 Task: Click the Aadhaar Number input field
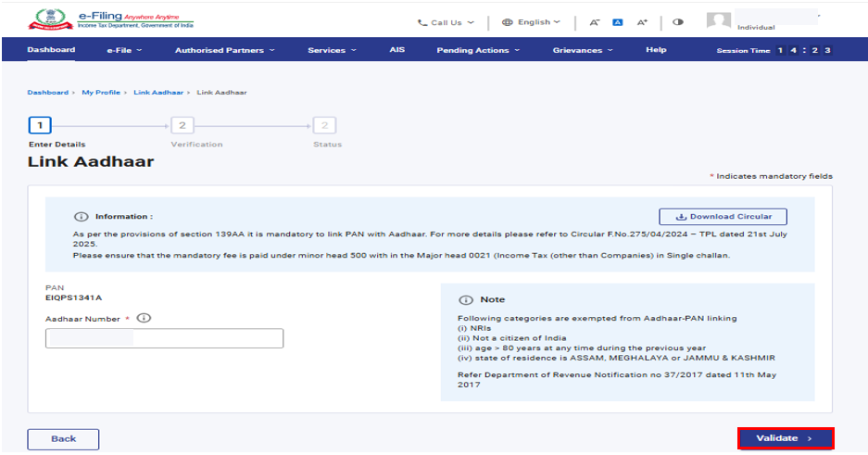[164, 338]
